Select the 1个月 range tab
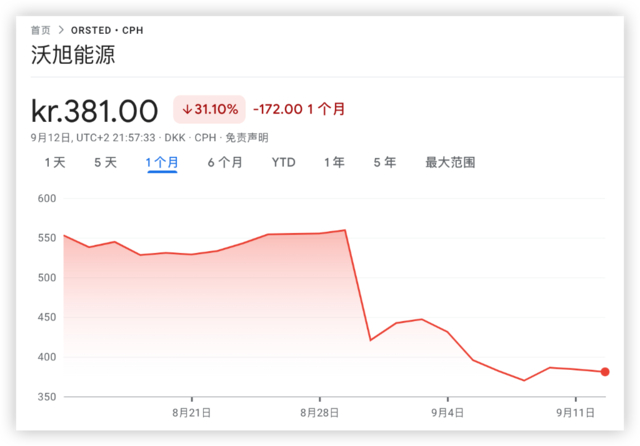The width and height of the screenshot is (640, 446). [162, 162]
